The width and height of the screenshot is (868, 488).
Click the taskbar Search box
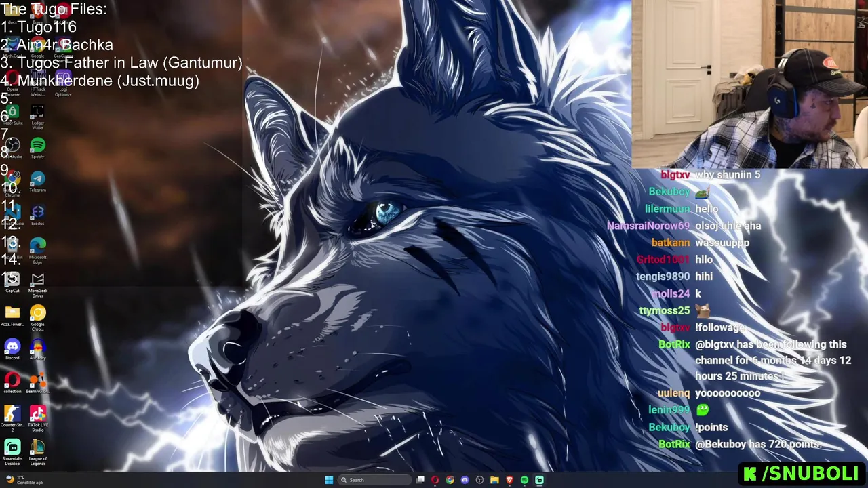pos(375,480)
